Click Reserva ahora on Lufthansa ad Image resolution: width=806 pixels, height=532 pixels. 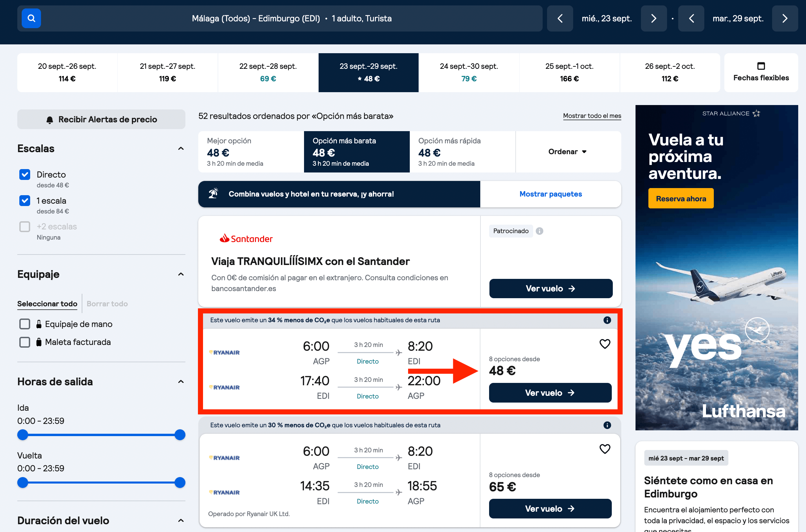(681, 199)
